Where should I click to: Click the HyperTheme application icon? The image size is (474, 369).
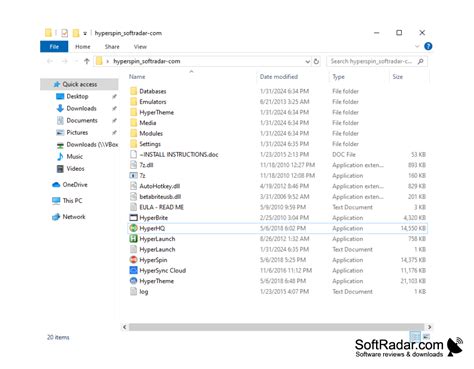[x=133, y=281]
